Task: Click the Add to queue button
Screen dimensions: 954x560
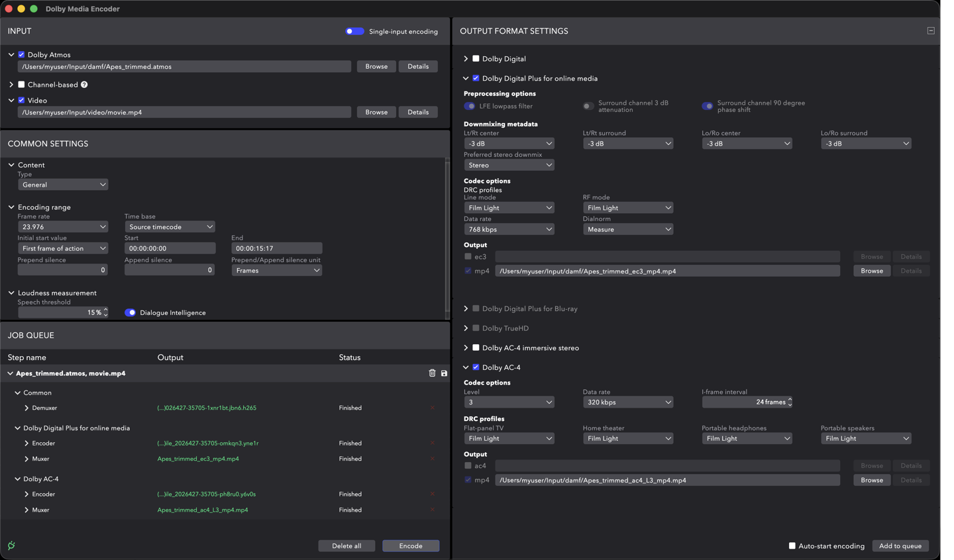Action: [900, 546]
